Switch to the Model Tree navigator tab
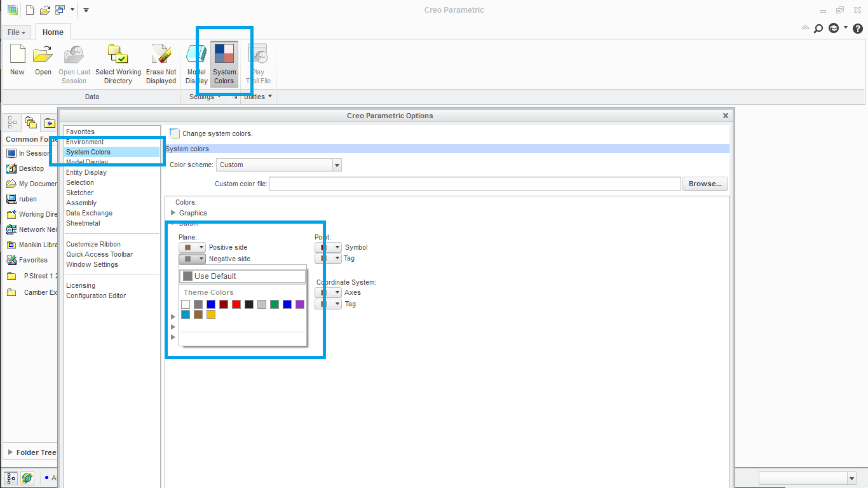Screen dimensions: 868x488 tap(13, 122)
